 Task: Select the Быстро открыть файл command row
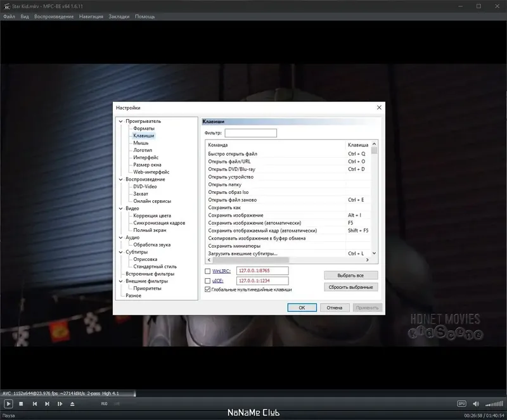pyautogui.click(x=288, y=154)
